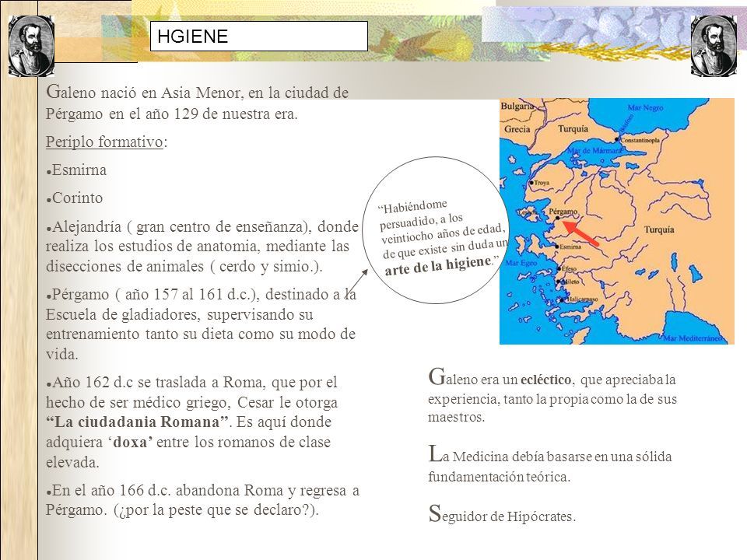Click the Asia Menor map image
This screenshot has height=560, width=747.
[616, 221]
